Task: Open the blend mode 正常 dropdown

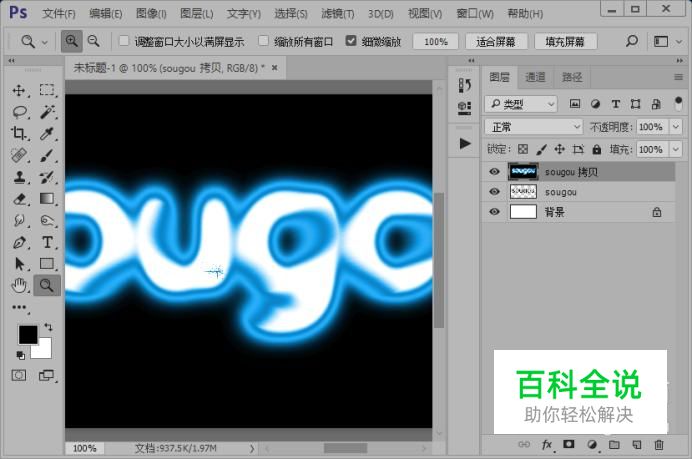Action: point(534,127)
